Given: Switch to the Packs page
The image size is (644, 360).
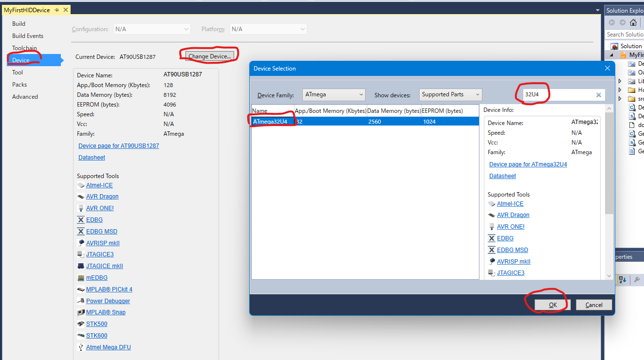Looking at the screenshot, I should point(19,85).
